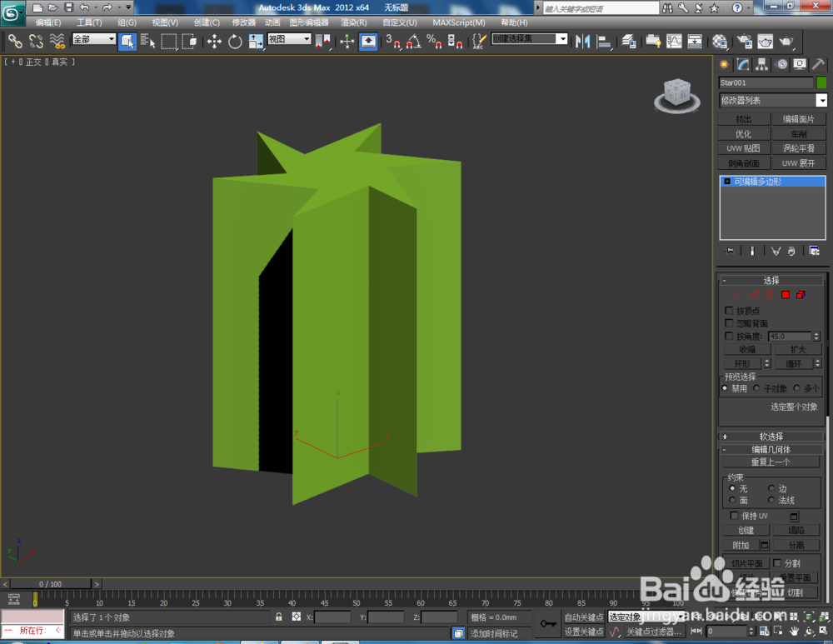The image size is (833, 644).
Task: Open the 视图 reference coordinate dropdown
Action: (x=289, y=39)
